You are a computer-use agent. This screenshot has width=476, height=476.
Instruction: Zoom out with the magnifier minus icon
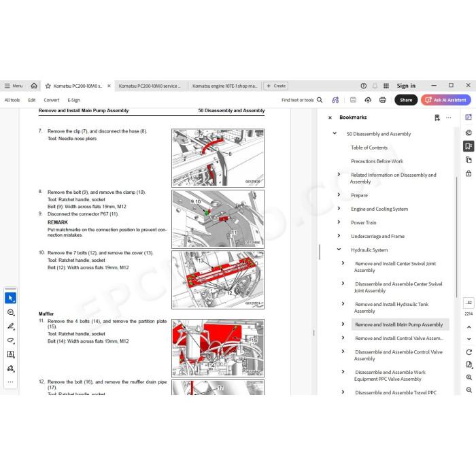(x=469, y=390)
